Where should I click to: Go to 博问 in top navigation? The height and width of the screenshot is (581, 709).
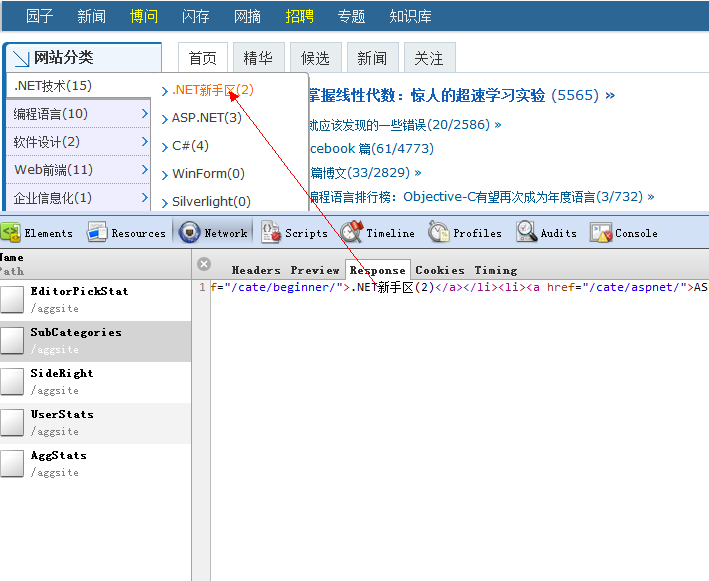pos(144,16)
